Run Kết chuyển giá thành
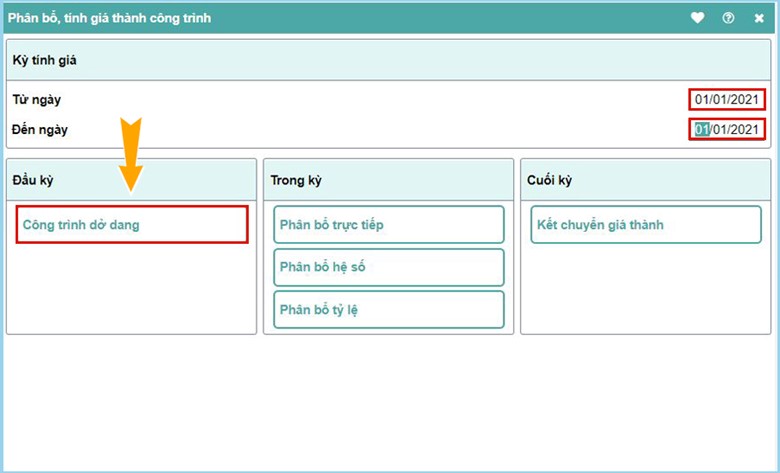The image size is (780, 473). click(x=645, y=225)
